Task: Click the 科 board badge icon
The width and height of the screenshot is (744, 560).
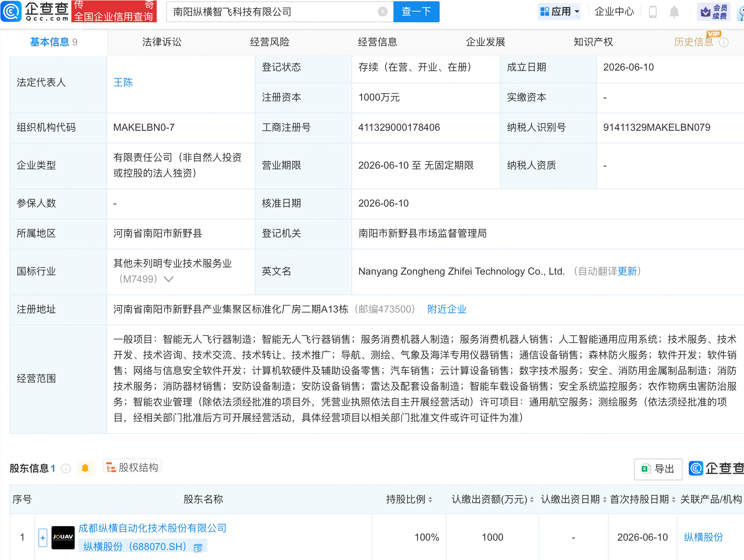Action: tap(198, 548)
